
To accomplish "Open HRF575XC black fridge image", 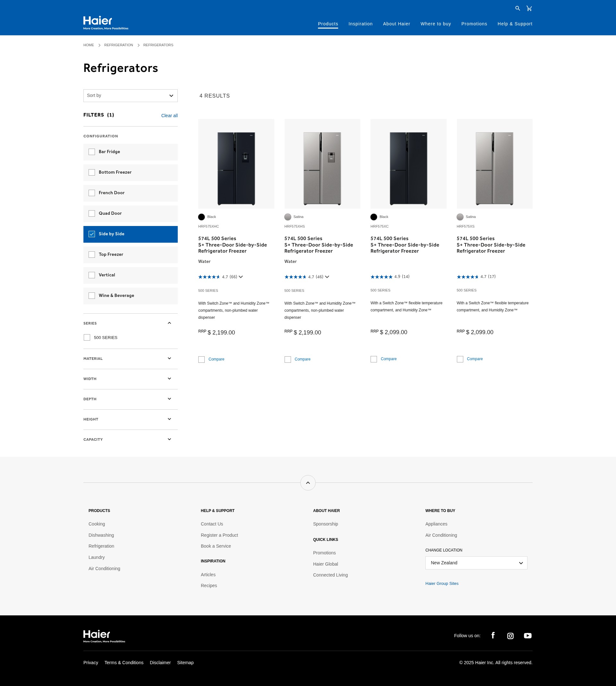I will point(408,164).
